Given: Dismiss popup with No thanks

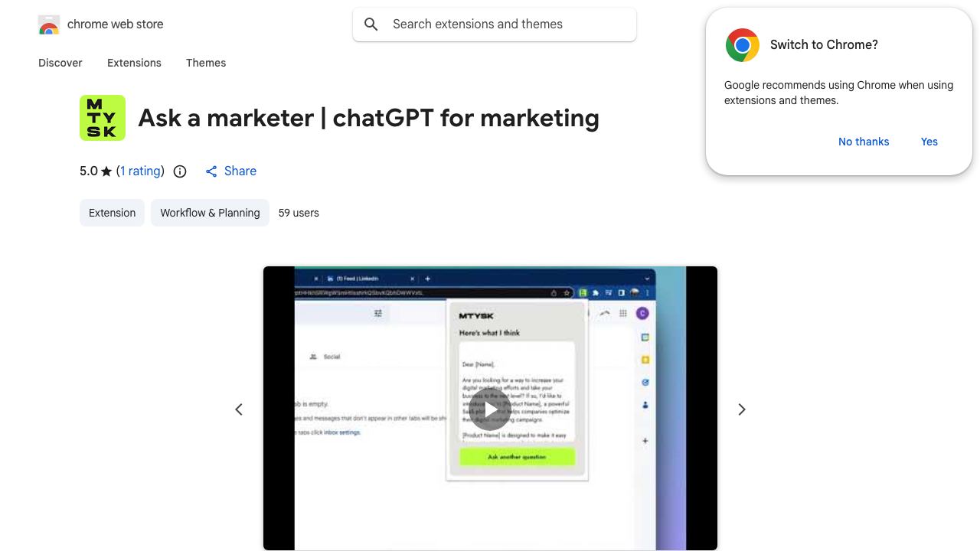Looking at the screenshot, I should 864,142.
